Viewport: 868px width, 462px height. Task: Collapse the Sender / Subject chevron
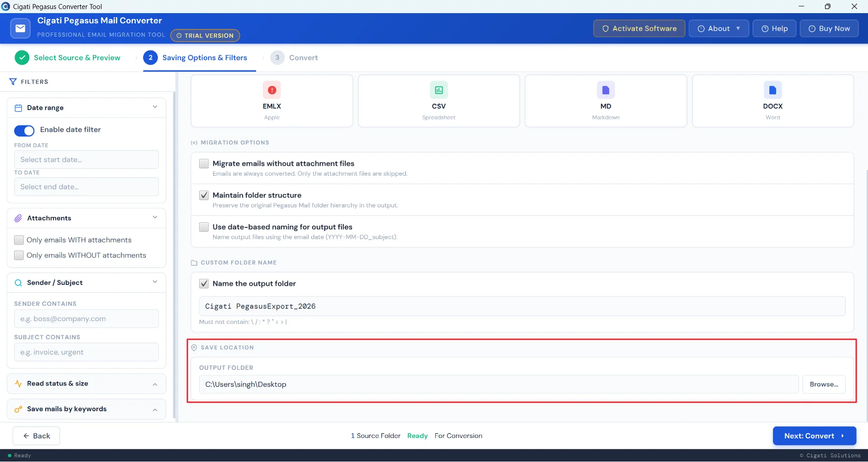point(155,282)
